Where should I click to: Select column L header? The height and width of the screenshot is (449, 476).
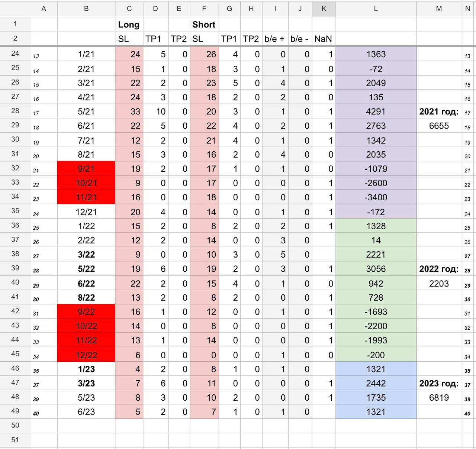coord(376,9)
